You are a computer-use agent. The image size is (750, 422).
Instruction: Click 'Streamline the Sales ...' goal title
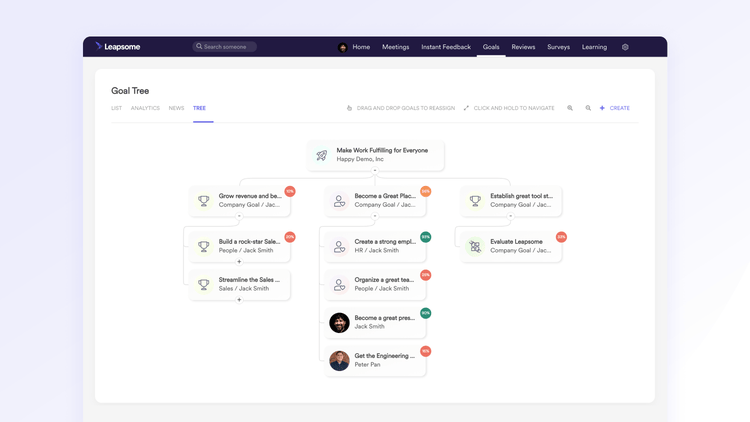249,279
